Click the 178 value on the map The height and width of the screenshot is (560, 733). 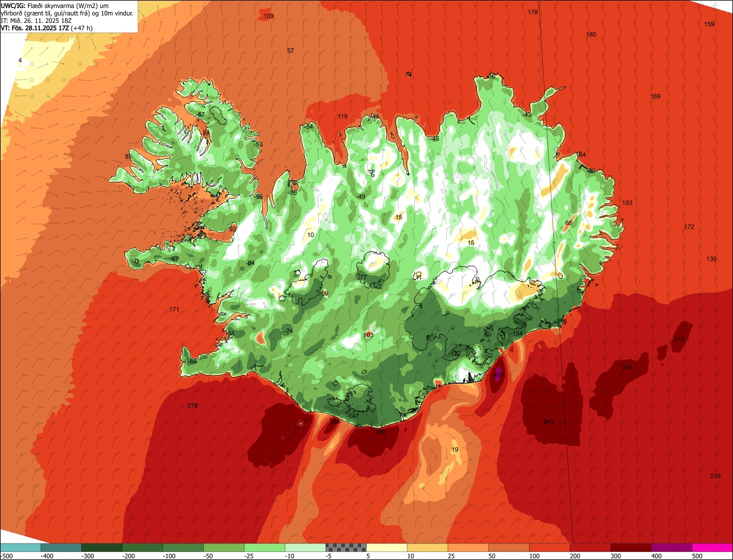coord(533,12)
